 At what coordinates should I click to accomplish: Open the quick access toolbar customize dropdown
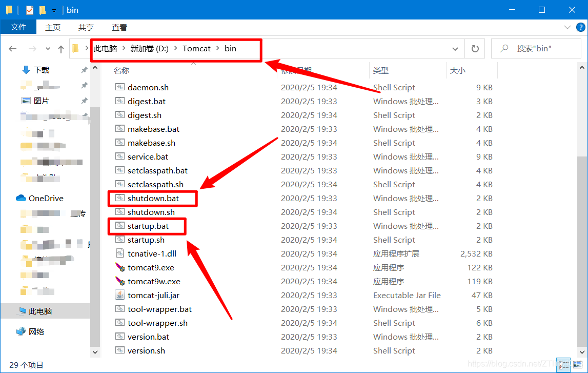pos(54,11)
